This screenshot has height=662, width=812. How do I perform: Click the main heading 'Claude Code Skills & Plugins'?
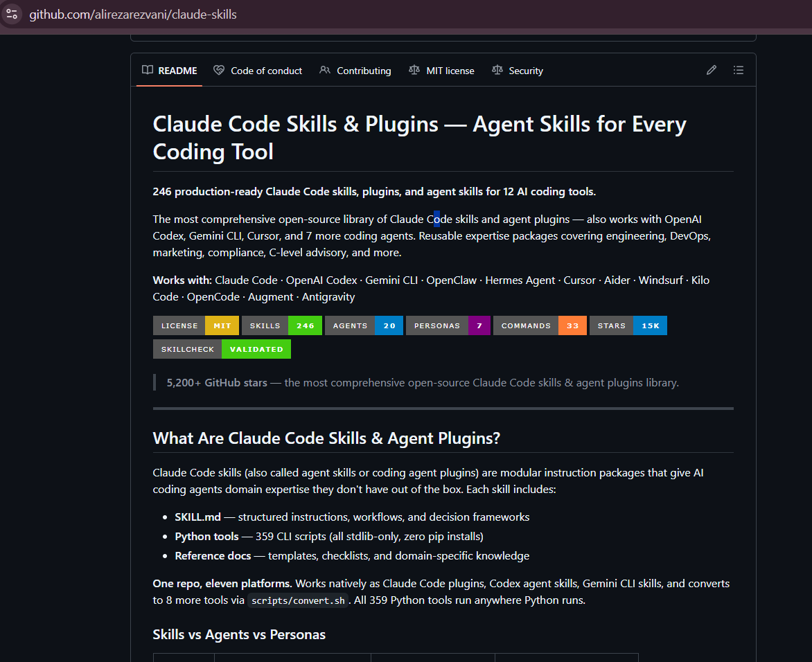pos(419,138)
